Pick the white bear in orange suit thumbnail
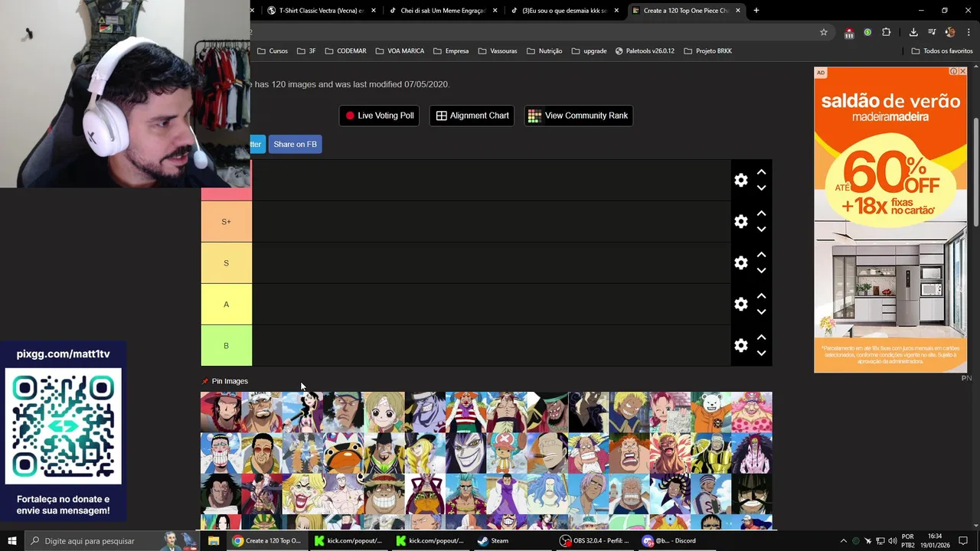The height and width of the screenshot is (551, 980). pos(710,412)
